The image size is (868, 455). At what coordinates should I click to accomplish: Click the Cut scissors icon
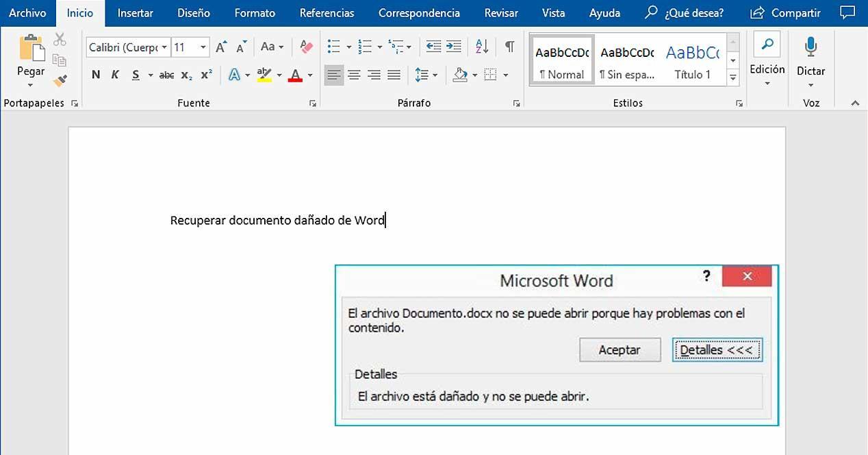click(60, 40)
